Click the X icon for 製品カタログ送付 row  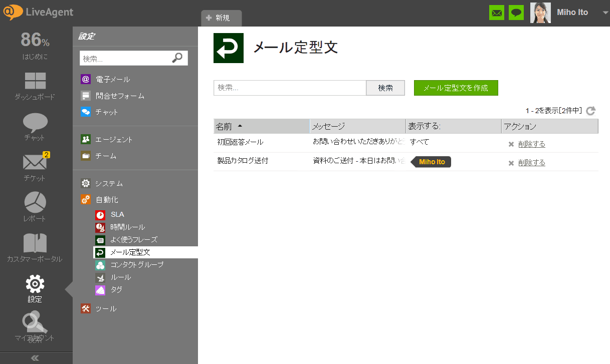tap(511, 163)
